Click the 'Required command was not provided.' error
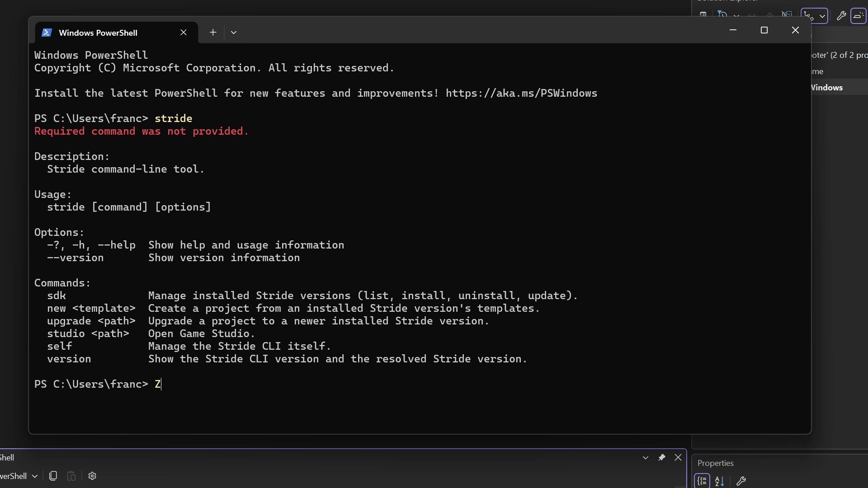Screen dimensions: 868x488 pos(142,131)
